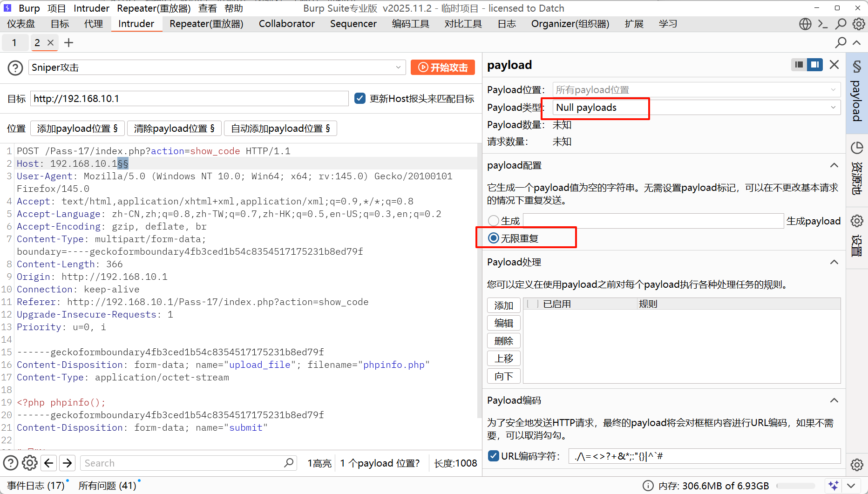Collapse the Payload处理 section
Image resolution: width=868 pixels, height=494 pixels.
[834, 262]
